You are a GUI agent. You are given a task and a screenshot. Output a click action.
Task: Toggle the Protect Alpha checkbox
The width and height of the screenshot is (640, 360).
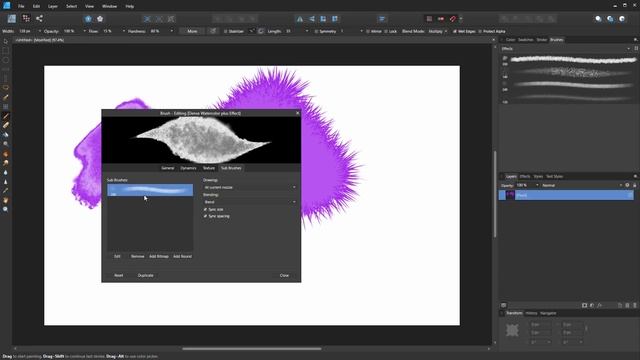click(x=480, y=31)
